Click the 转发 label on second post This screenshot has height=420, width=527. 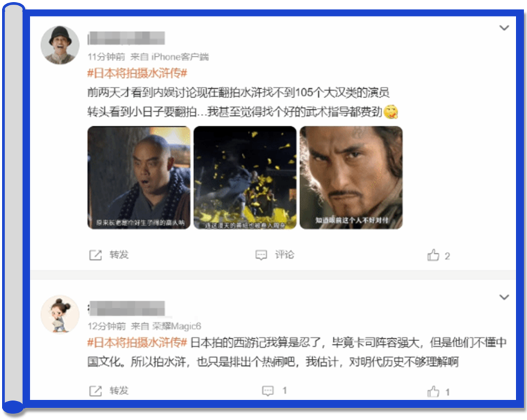pos(119,391)
